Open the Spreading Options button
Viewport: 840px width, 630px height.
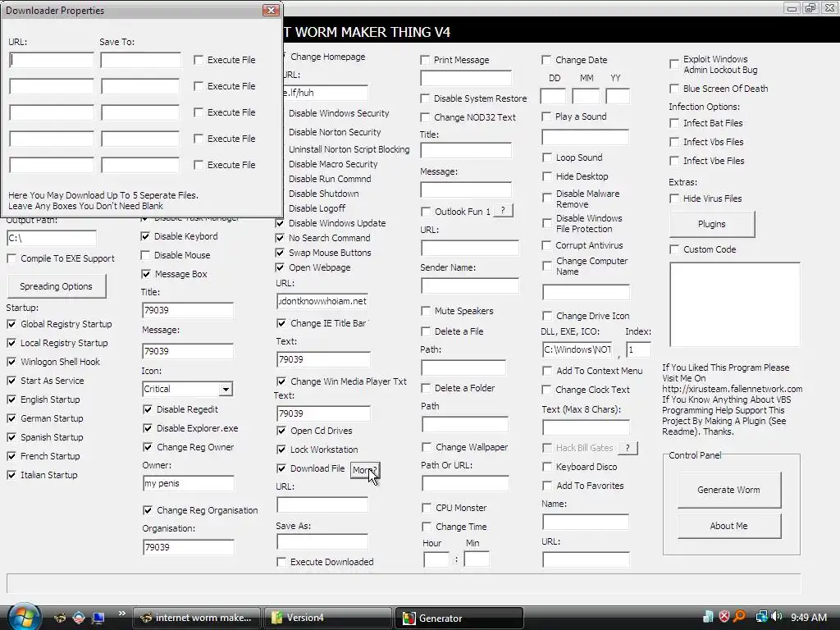pos(57,286)
